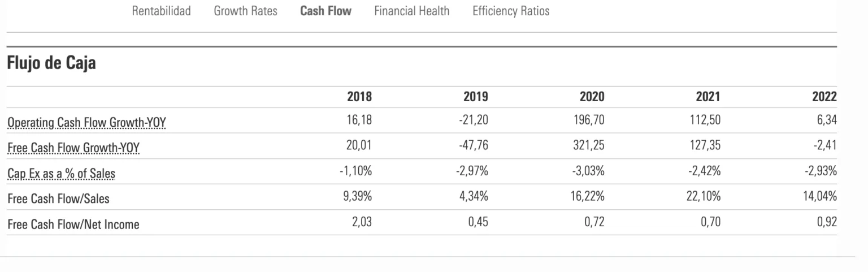Select the Free Cash Flow/Sales row label
The height and width of the screenshot is (272, 868).
pos(58,198)
